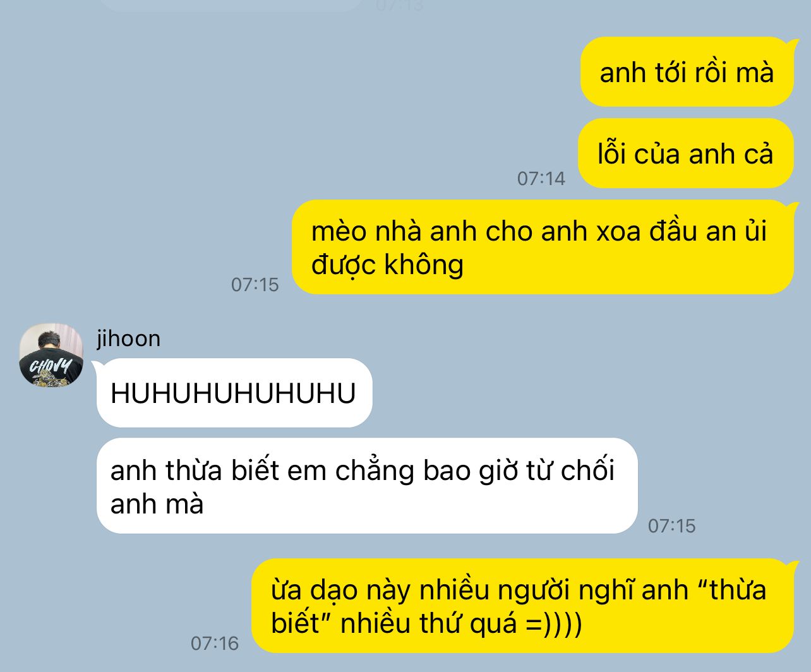Open jihoon's profile picture avatar
811x672 pixels.
tap(51, 355)
